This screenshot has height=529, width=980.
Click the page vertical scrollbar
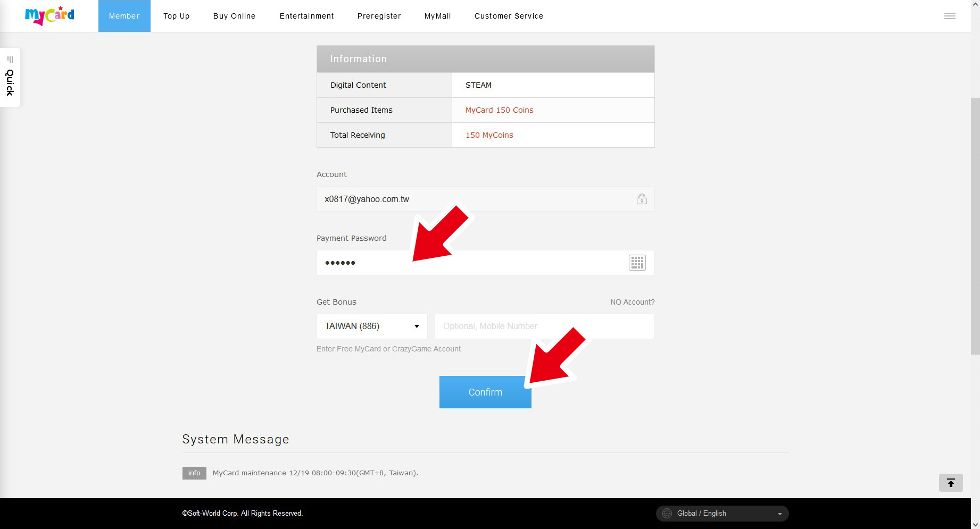pyautogui.click(x=975, y=226)
